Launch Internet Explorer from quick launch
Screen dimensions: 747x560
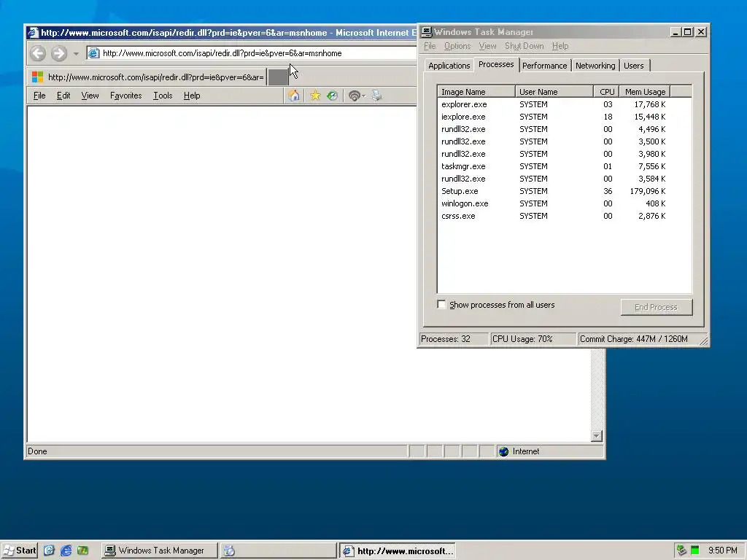coord(66,551)
